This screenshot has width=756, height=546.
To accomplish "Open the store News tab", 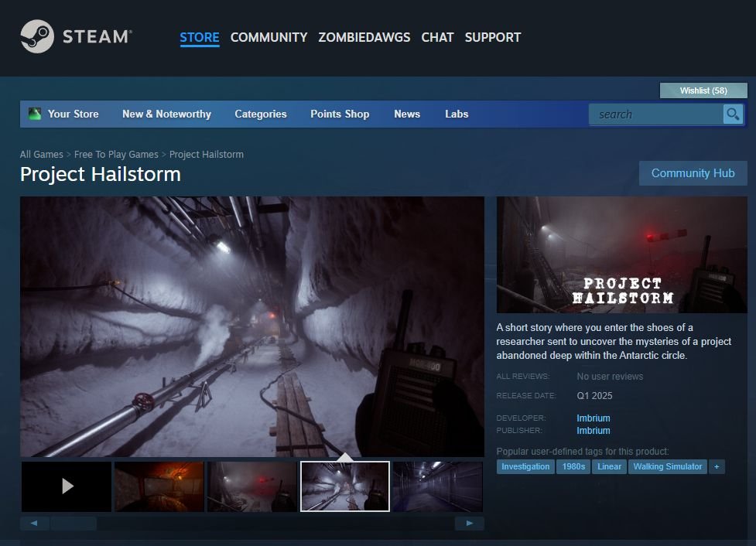I will pyautogui.click(x=407, y=114).
